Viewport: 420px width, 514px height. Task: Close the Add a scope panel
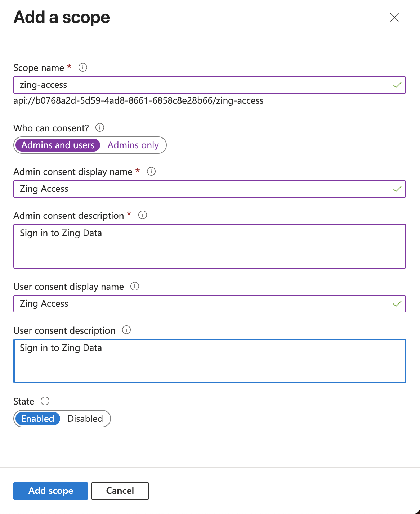(x=394, y=17)
